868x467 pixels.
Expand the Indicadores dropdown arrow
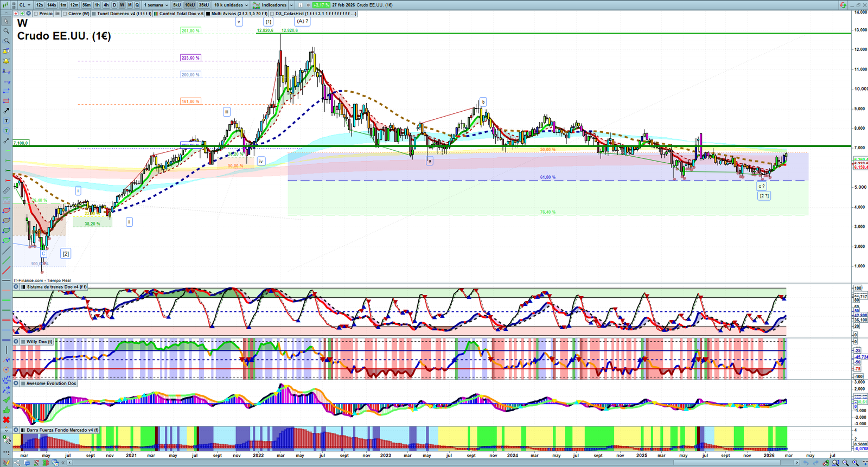[291, 5]
